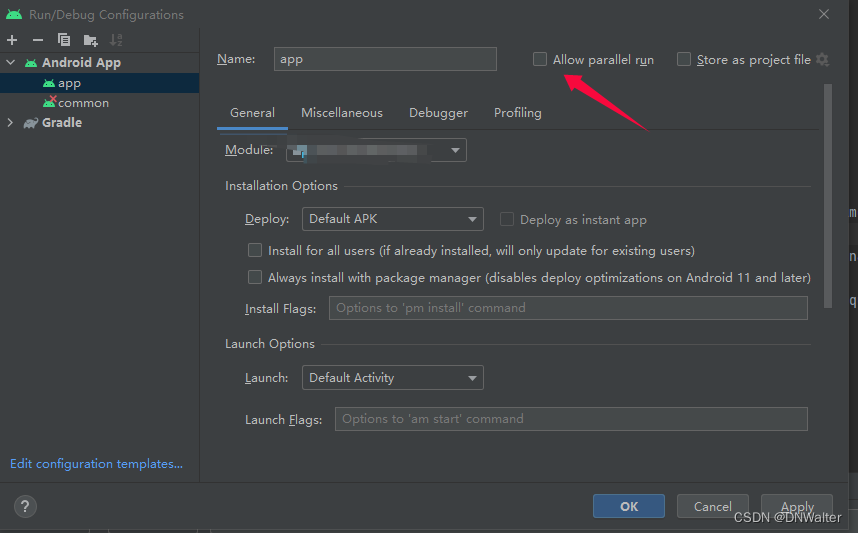
Task: Click the OK button
Action: [x=629, y=506]
